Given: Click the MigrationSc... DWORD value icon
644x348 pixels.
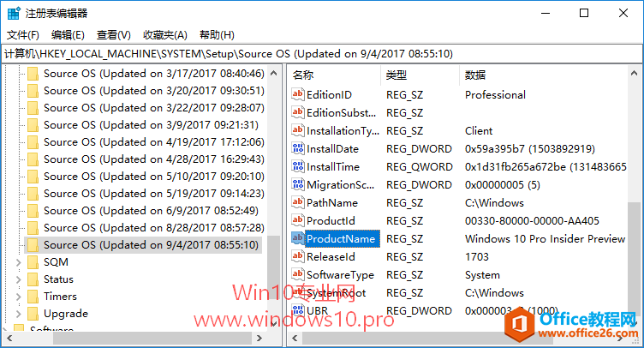Looking at the screenshot, I should (x=298, y=184).
